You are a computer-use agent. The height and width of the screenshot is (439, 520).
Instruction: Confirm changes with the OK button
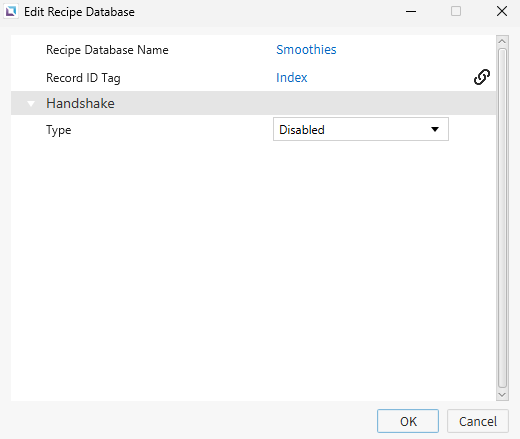[x=408, y=421]
